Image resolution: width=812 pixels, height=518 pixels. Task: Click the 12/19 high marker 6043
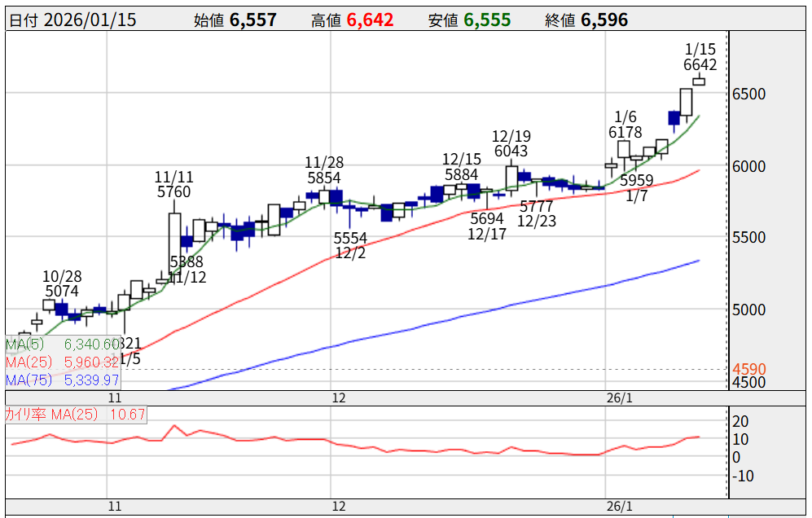click(x=510, y=151)
